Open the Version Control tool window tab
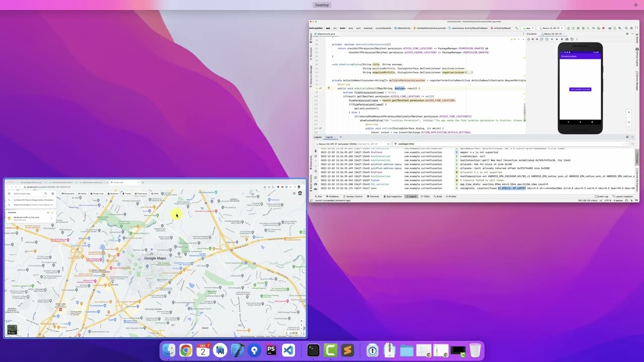The height and width of the screenshot is (362, 644). pyautogui.click(x=354, y=196)
